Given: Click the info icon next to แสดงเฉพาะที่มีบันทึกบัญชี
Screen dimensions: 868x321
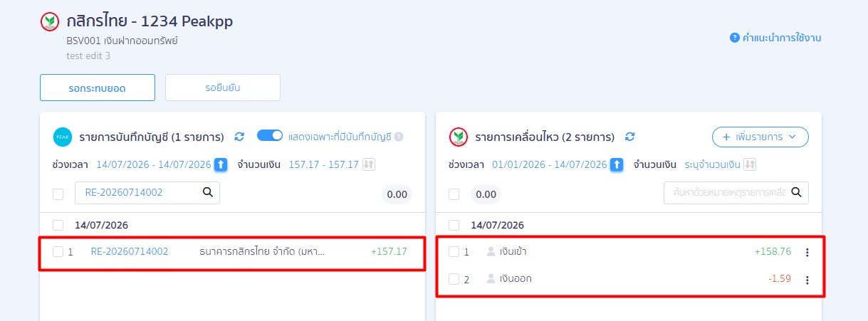Looking at the screenshot, I should pos(399,137).
